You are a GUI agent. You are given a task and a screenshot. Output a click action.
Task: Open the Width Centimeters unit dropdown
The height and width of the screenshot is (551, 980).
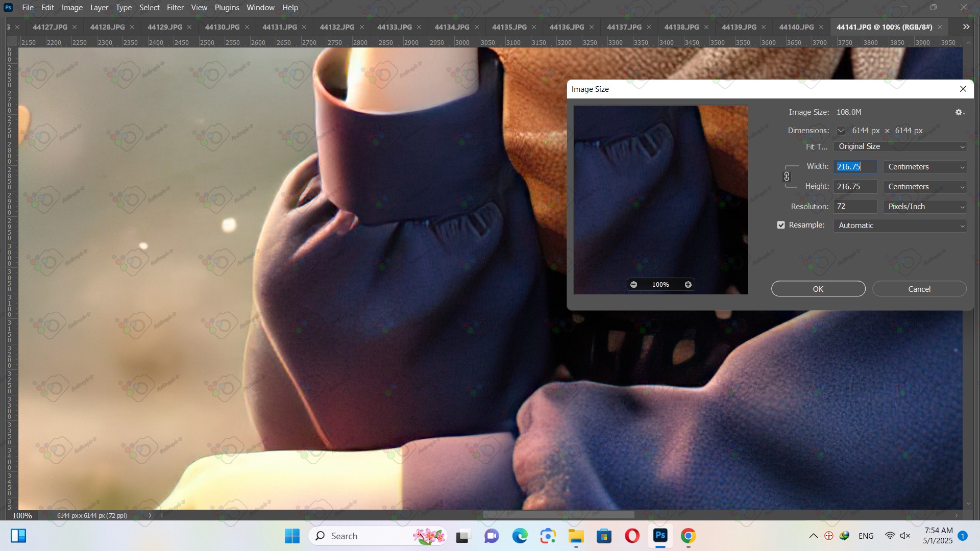[925, 167]
